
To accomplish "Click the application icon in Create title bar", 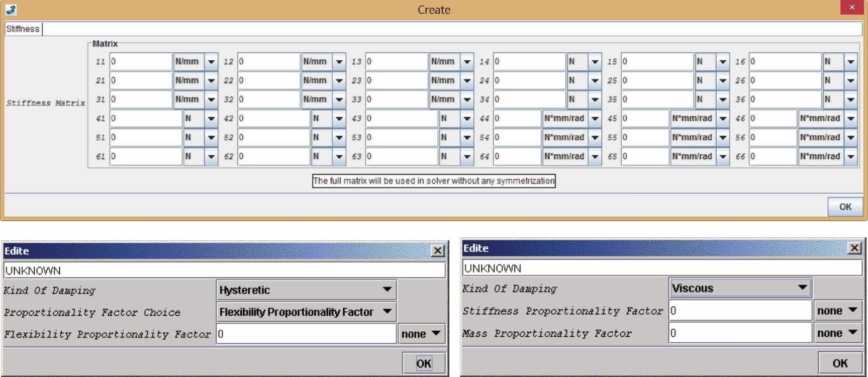I will pyautogui.click(x=11, y=10).
